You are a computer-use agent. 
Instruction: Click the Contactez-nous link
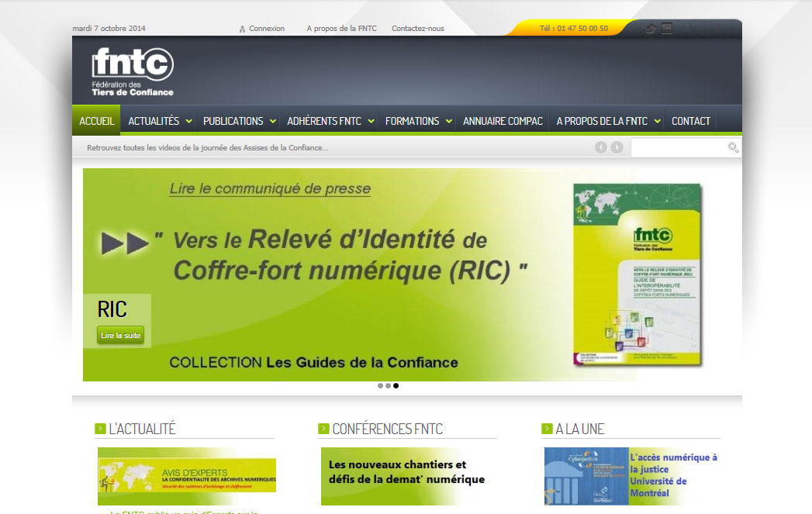[x=418, y=29]
